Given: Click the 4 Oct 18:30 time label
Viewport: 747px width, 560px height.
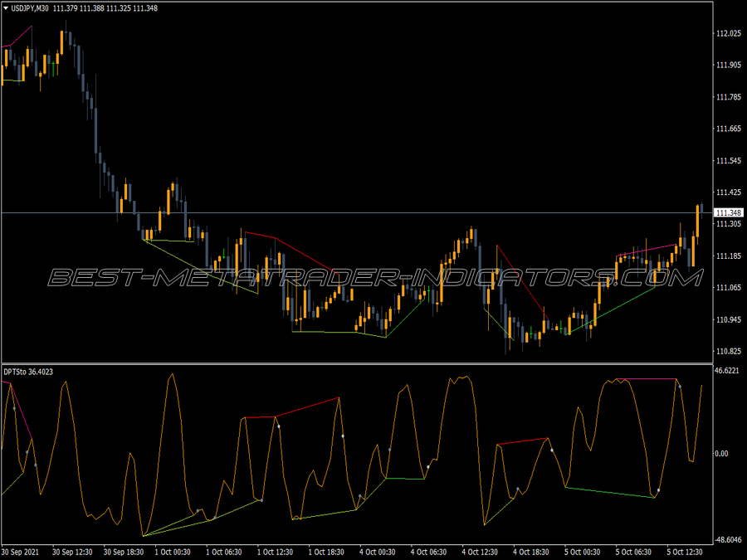Looking at the screenshot, I should click(530, 552).
